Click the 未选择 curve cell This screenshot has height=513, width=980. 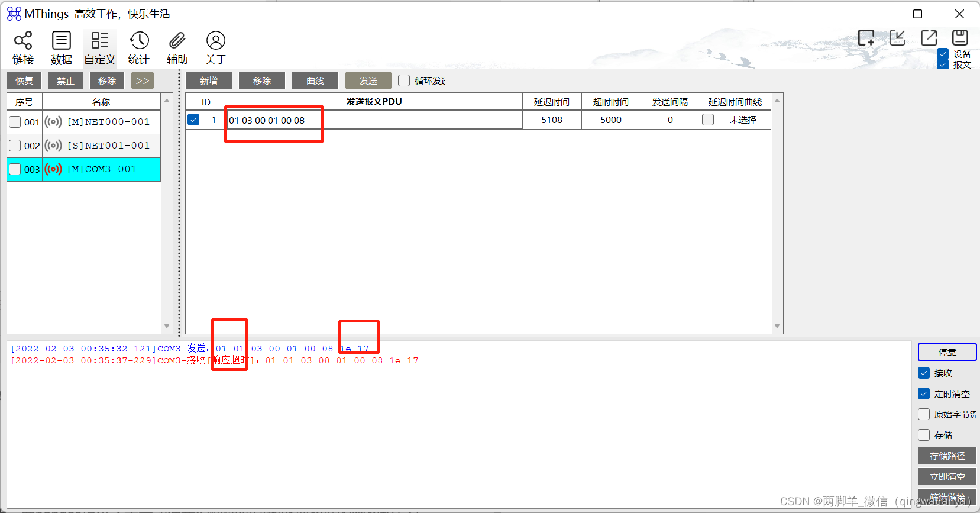click(743, 120)
